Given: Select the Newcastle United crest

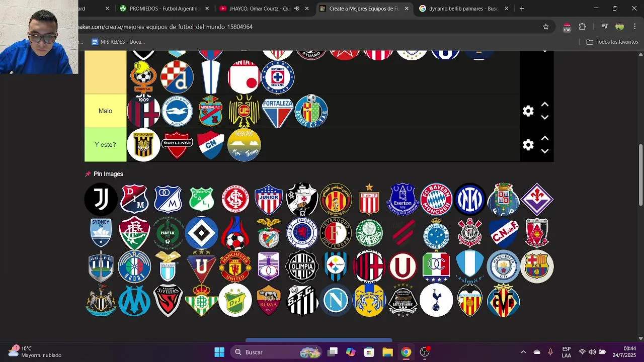Looking at the screenshot, I should 101,300.
